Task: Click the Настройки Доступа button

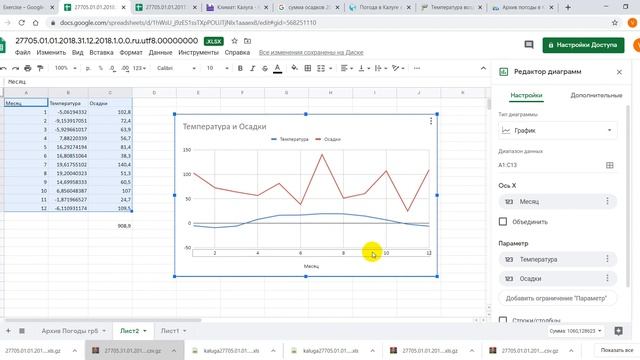Action: pyautogui.click(x=583, y=45)
